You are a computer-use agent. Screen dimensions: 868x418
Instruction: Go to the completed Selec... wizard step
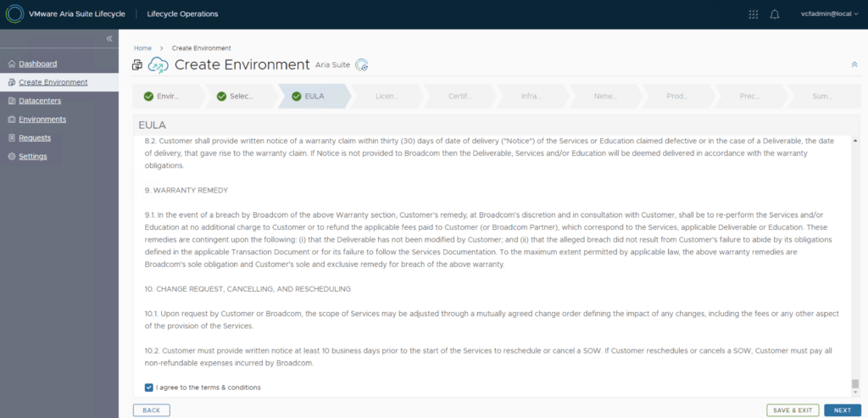click(x=240, y=97)
